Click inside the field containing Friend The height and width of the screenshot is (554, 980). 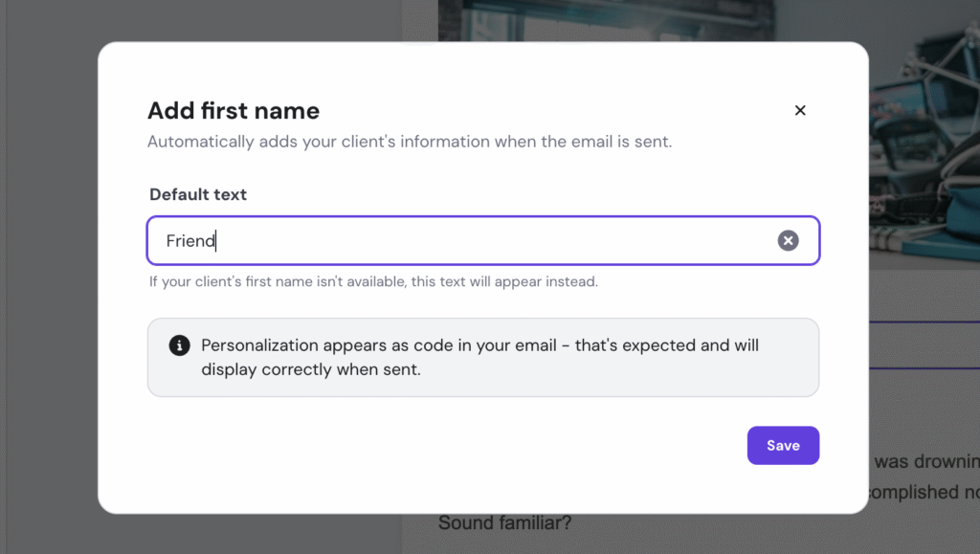tap(383, 240)
